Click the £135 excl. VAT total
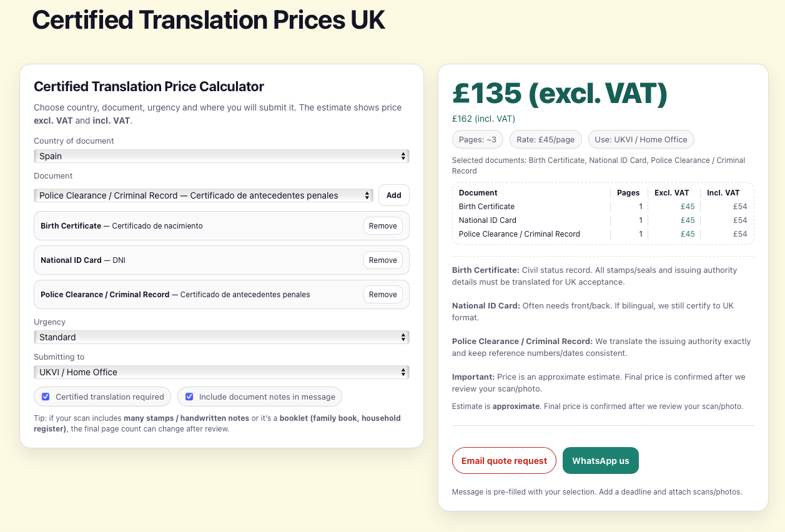This screenshot has height=532, width=785. click(x=560, y=94)
